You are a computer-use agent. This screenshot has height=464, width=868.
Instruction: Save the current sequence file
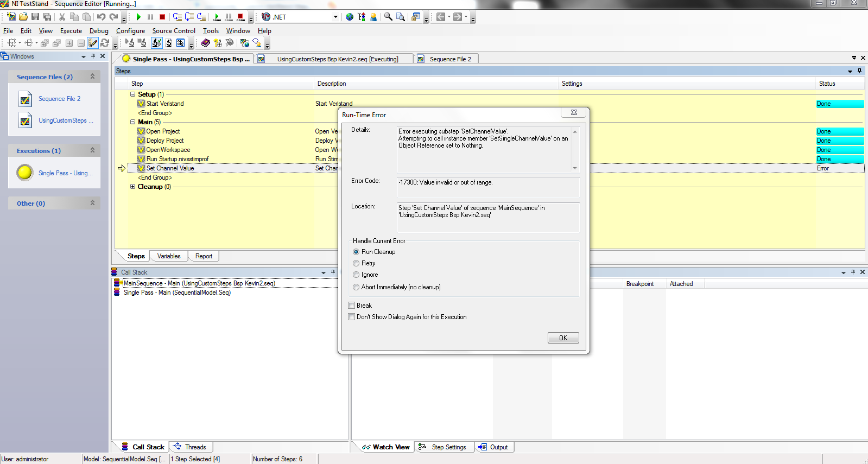[35, 17]
